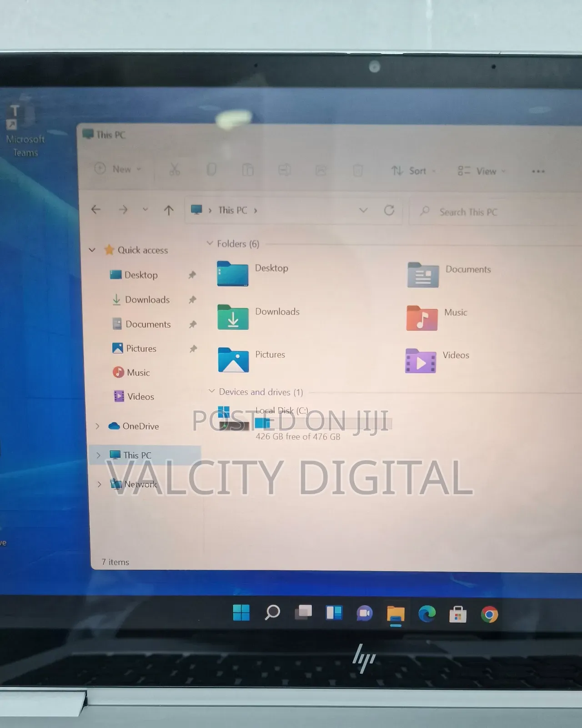Collapse the Folders (6) group
582x728 pixels.
210,243
